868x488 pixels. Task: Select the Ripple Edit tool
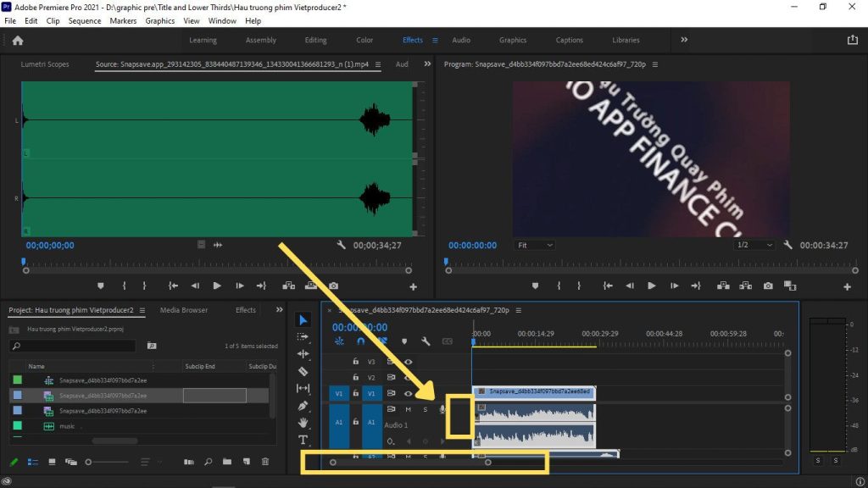point(303,353)
